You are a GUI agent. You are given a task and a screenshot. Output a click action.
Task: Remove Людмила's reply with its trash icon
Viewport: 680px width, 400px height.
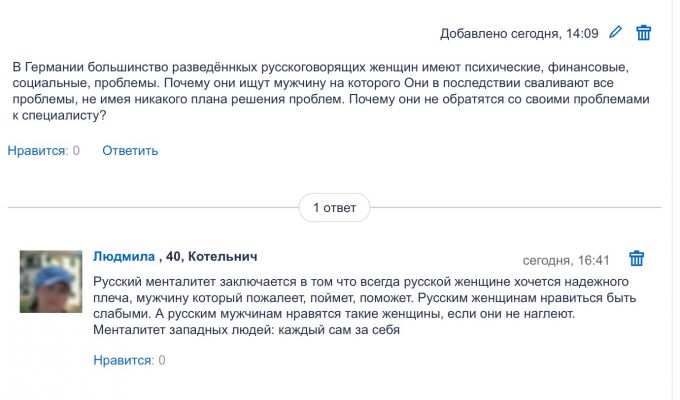point(637,258)
